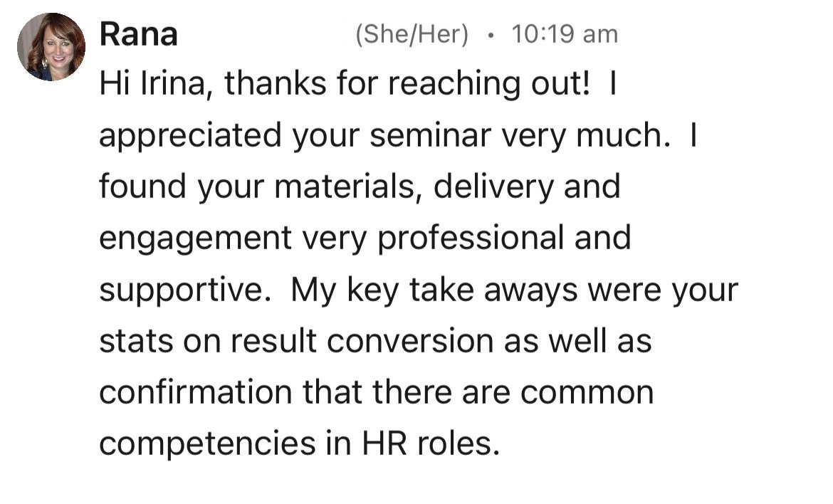Click the (She/Her) pronouns label
Screen dimensions: 833x504
pos(412,34)
